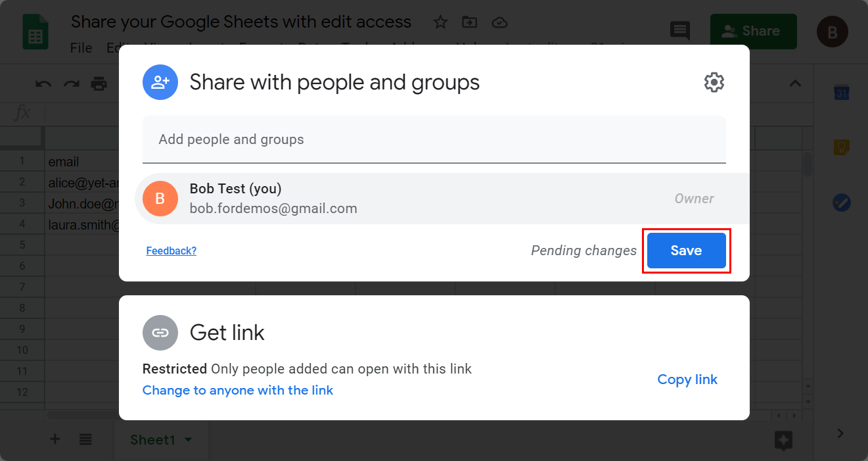Viewport: 868px width, 461px height.
Task: Collapse the toolbar with the up chevron
Action: tap(795, 84)
